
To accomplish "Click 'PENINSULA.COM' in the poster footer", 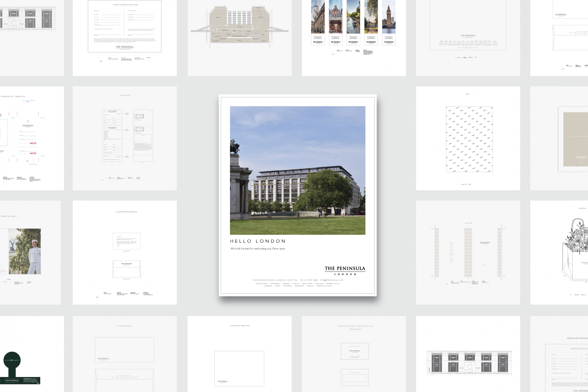I will tap(324, 286).
